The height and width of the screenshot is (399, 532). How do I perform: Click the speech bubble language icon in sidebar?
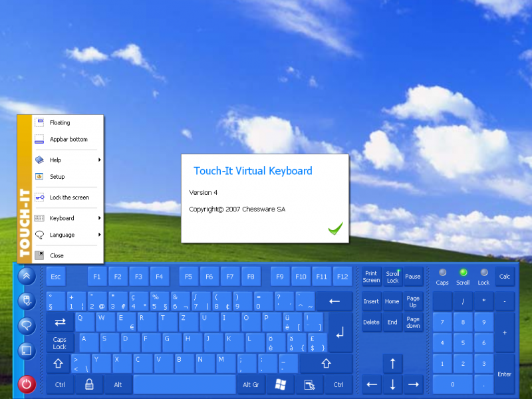tap(27, 325)
